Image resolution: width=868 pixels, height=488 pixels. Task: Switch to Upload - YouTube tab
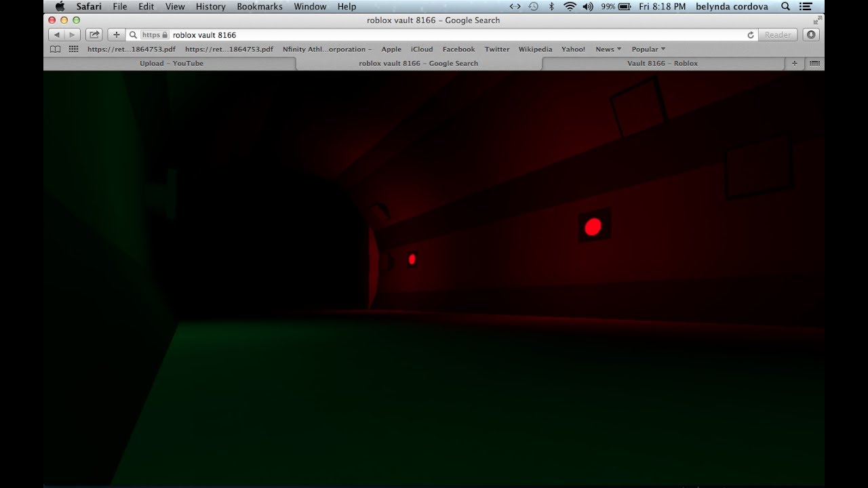click(171, 63)
